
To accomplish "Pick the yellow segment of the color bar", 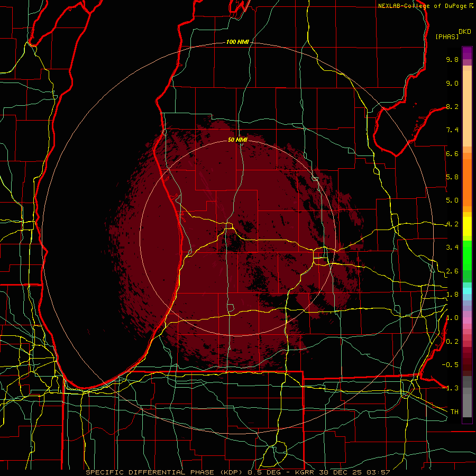I will coord(467,226).
